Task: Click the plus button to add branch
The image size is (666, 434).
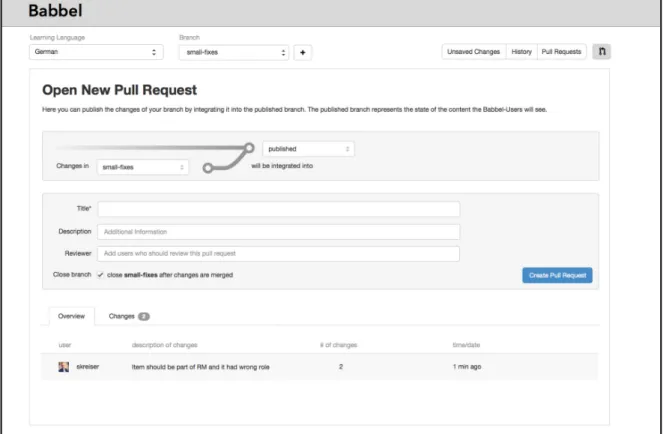Action: pyautogui.click(x=302, y=53)
